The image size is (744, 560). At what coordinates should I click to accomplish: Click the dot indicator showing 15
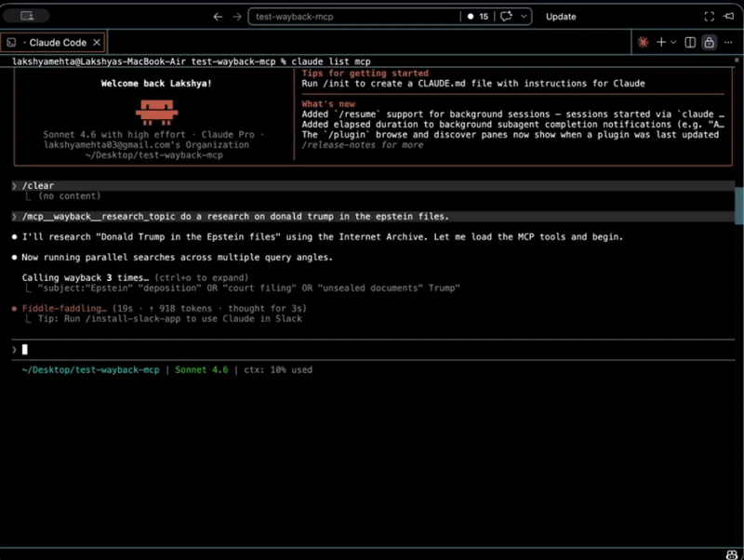477,17
